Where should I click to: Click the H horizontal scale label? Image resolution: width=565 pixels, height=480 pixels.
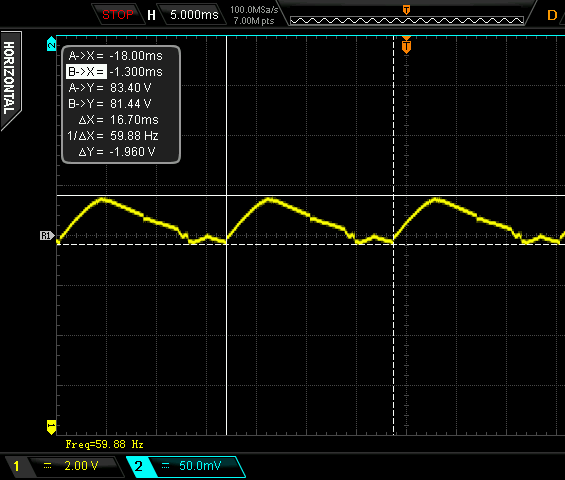click(151, 15)
